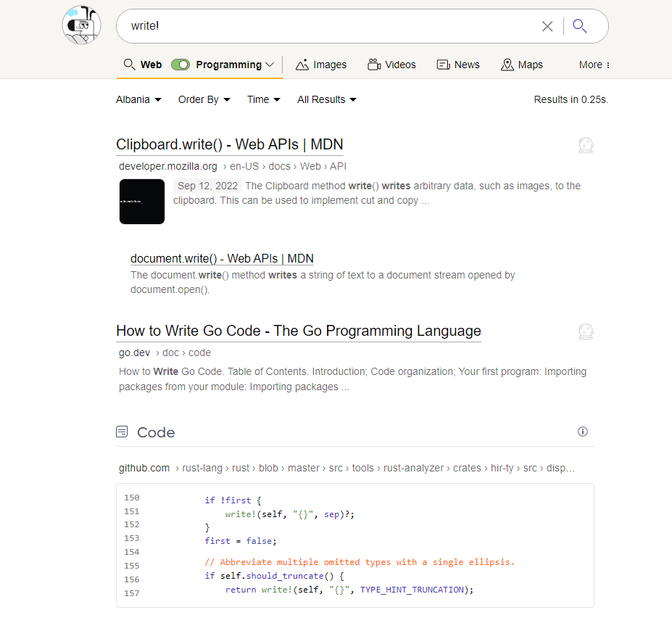Select the Videos tab
Viewport: 672px width, 623px height.
391,65
